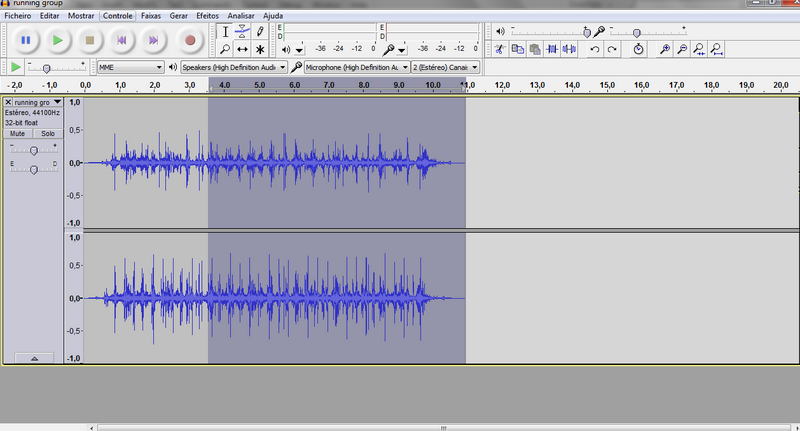The image size is (800, 431).
Task: Choose the Time Shift tool
Action: pyautogui.click(x=242, y=49)
